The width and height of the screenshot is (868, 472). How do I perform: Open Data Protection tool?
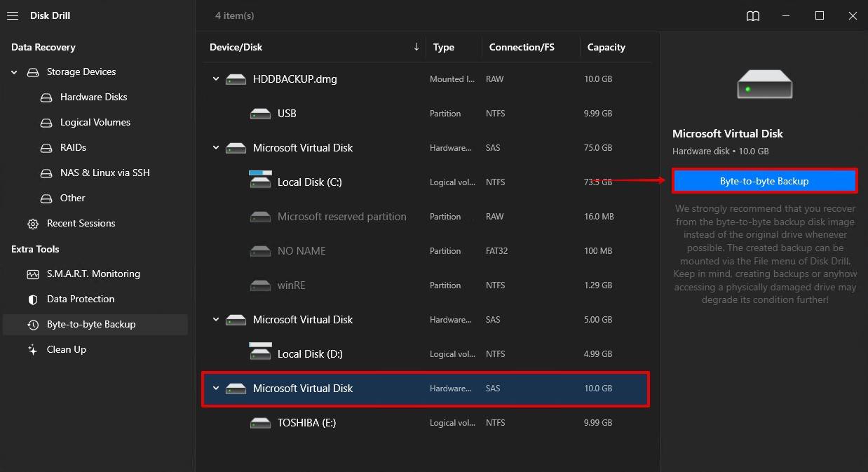coord(81,299)
